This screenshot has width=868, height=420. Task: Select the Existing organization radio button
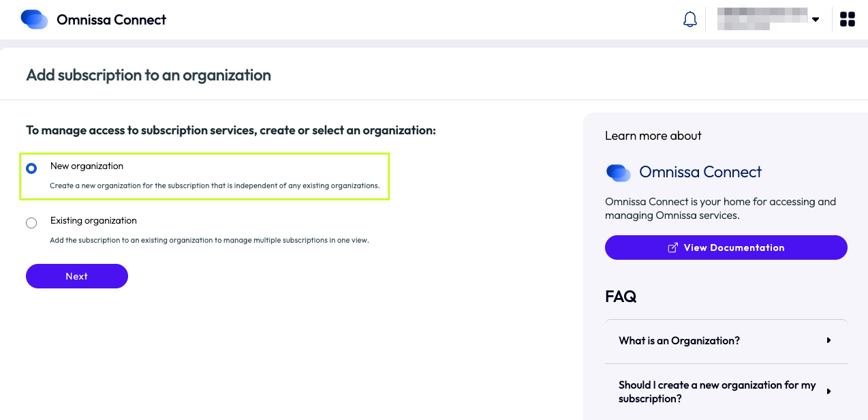(x=31, y=223)
